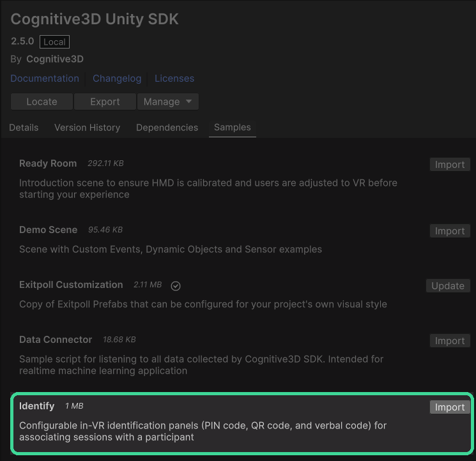Open the Documentation link

click(45, 79)
